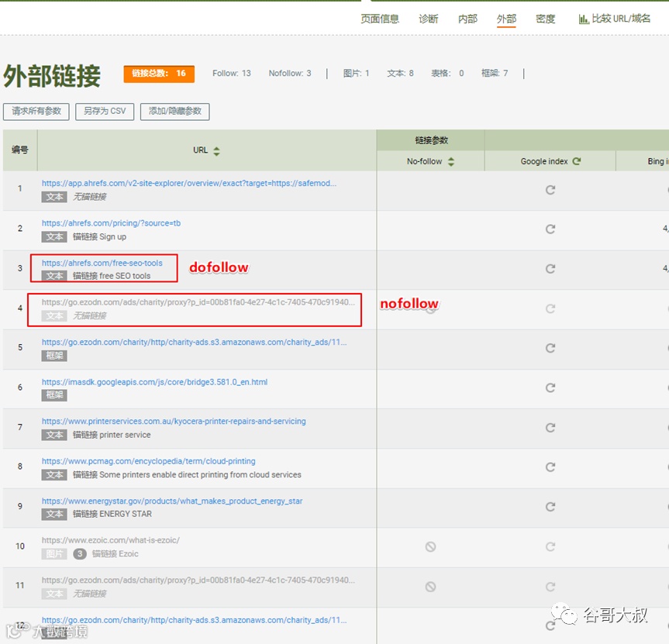The width and height of the screenshot is (669, 644).
Task: Open ezoic.com what-is-ezoic link
Action: 111,540
